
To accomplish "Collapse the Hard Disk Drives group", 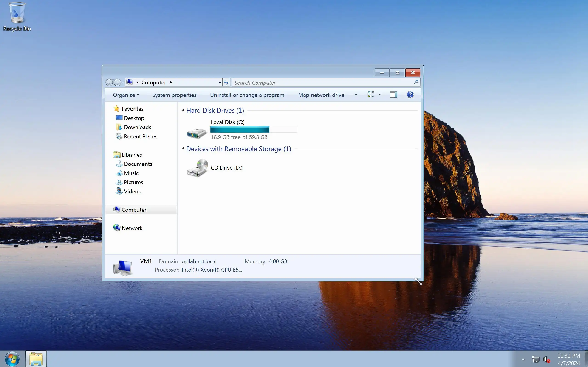I will (x=183, y=110).
